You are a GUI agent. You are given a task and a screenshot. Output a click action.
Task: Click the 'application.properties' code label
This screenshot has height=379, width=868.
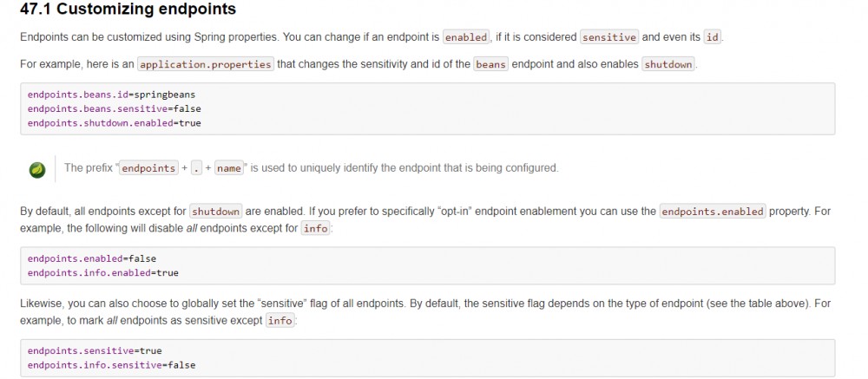point(206,64)
